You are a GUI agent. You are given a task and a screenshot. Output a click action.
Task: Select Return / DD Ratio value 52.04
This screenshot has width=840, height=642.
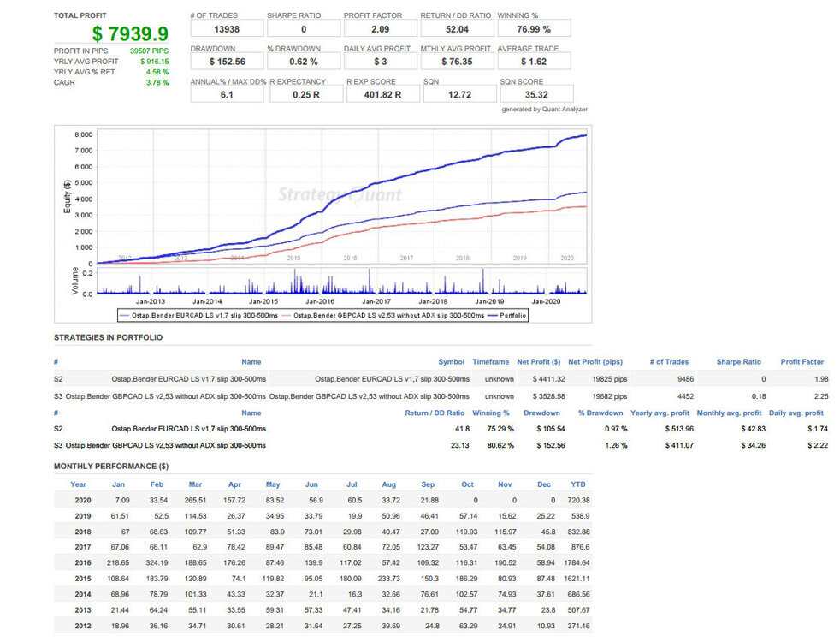click(457, 29)
